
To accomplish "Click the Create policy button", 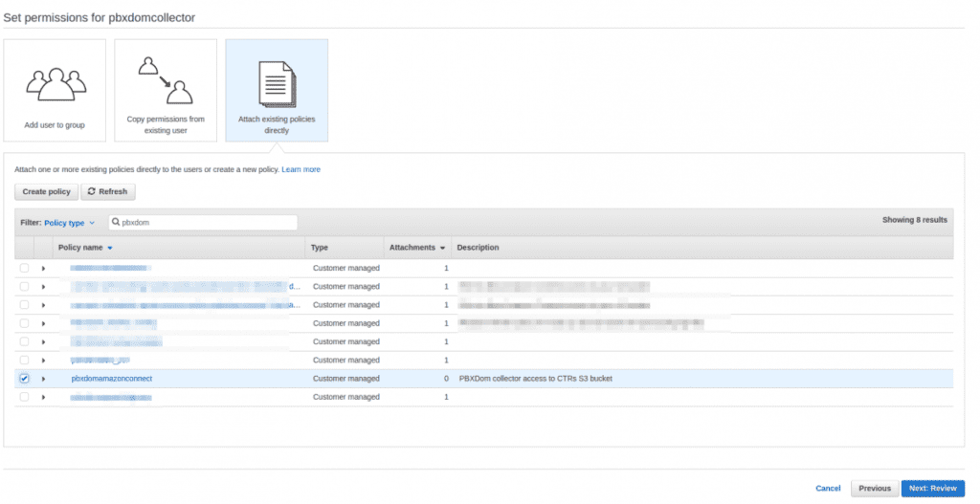I will 46,191.
